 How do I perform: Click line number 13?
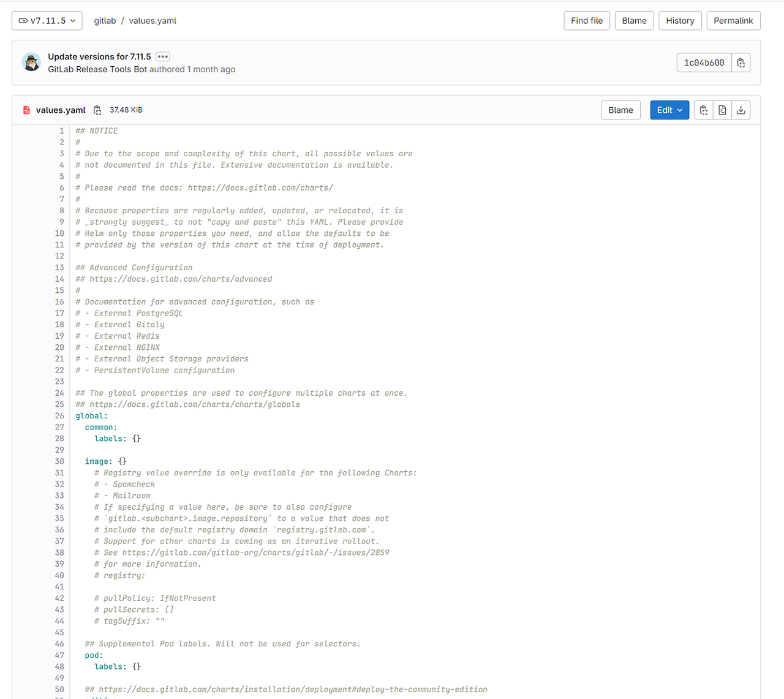pos(59,268)
